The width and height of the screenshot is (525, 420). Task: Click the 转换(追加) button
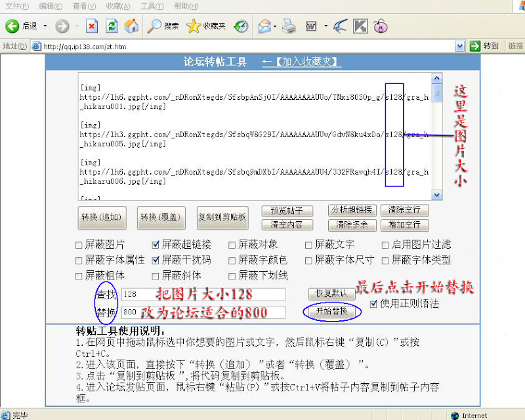click(102, 217)
